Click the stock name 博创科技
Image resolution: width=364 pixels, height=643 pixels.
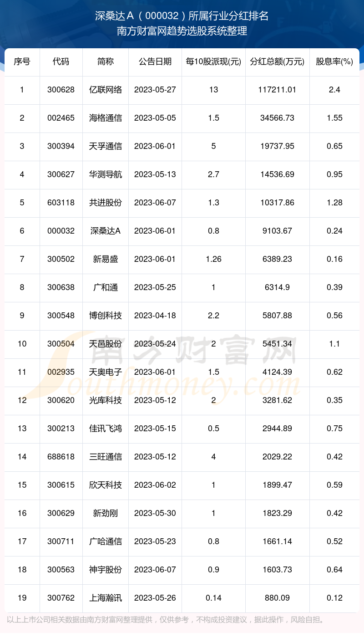click(106, 316)
